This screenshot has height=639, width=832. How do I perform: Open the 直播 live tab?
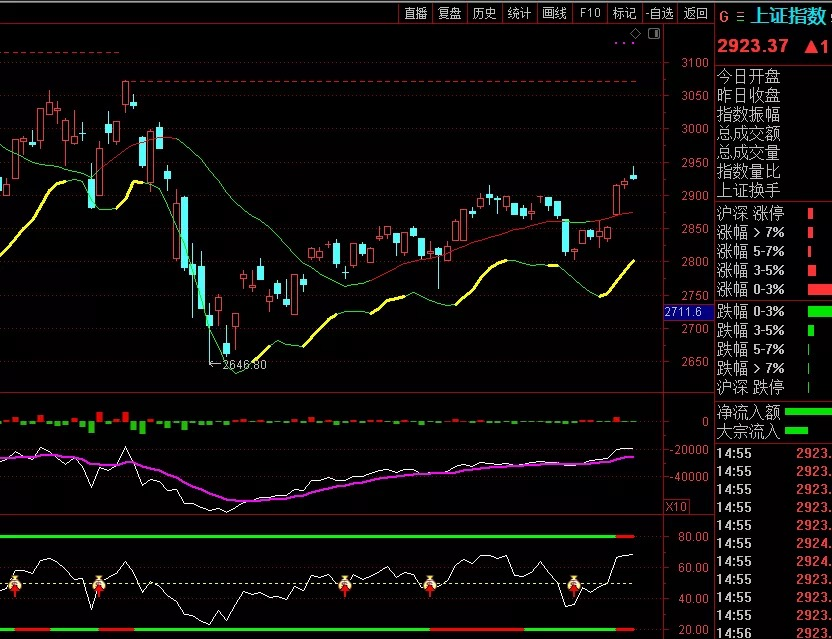[x=415, y=13]
